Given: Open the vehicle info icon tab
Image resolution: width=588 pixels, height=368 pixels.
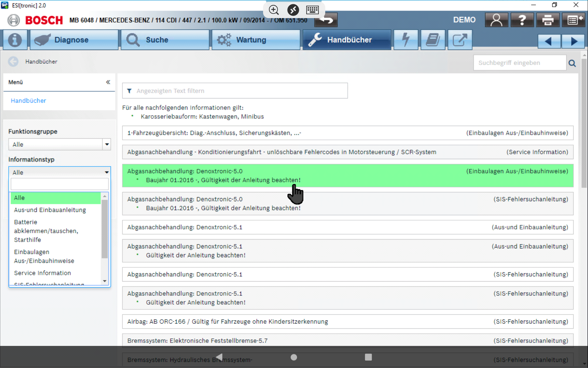Looking at the screenshot, I should point(15,40).
